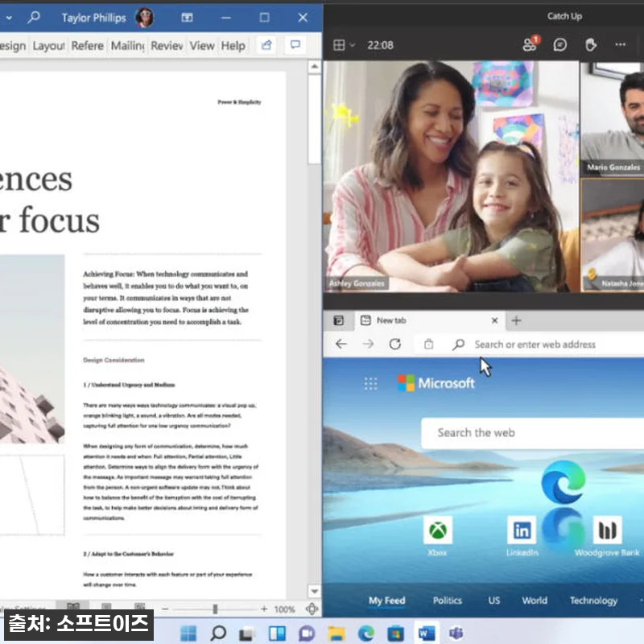
Task: Open the Edge shopping icon by the address bar
Action: [428, 344]
